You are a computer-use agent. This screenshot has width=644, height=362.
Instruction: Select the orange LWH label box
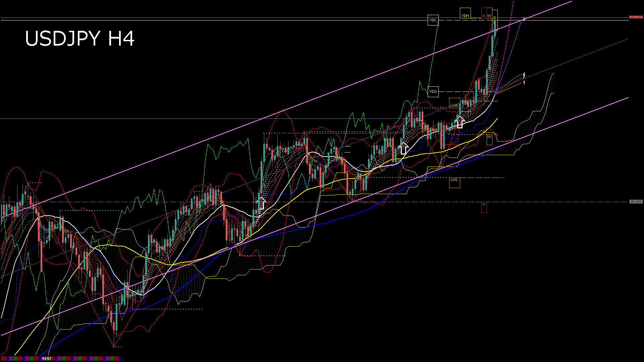click(454, 104)
